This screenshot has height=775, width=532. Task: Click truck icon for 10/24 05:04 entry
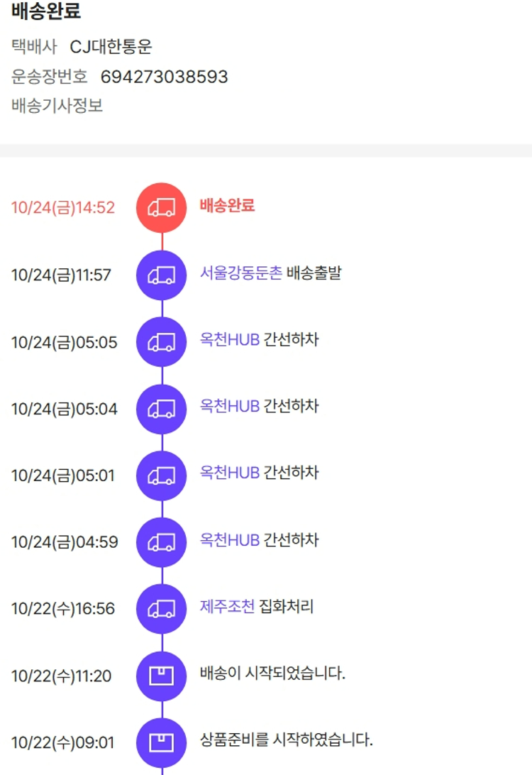pyautogui.click(x=161, y=409)
